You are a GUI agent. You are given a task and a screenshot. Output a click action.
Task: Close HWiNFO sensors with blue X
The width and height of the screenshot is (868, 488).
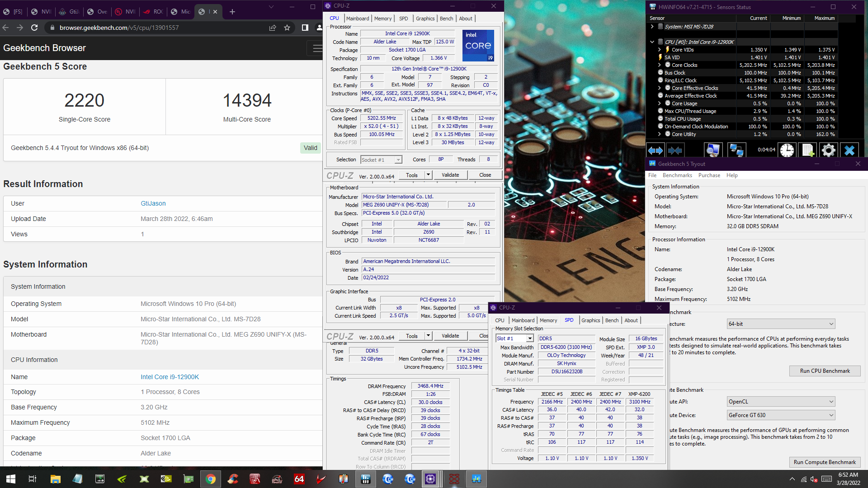pyautogui.click(x=849, y=150)
